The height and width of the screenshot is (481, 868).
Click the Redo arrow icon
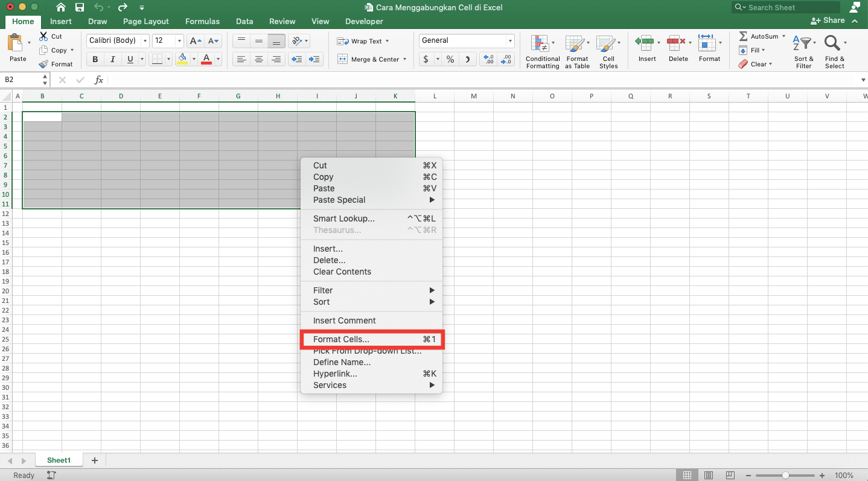pyautogui.click(x=123, y=7)
